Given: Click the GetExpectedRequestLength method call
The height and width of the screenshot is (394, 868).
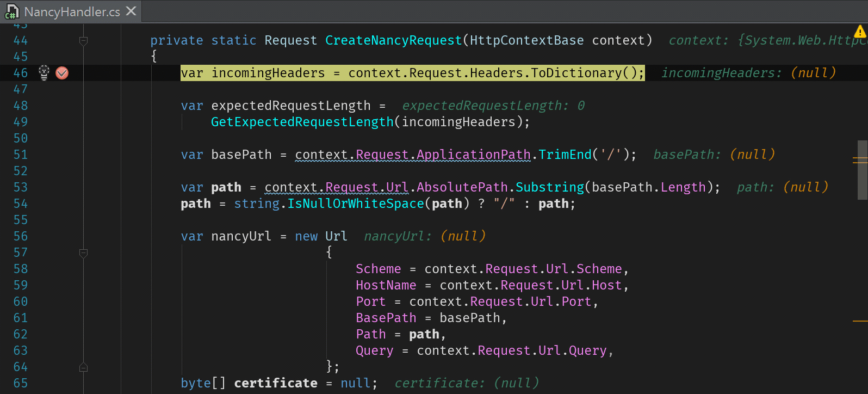Looking at the screenshot, I should coord(302,122).
